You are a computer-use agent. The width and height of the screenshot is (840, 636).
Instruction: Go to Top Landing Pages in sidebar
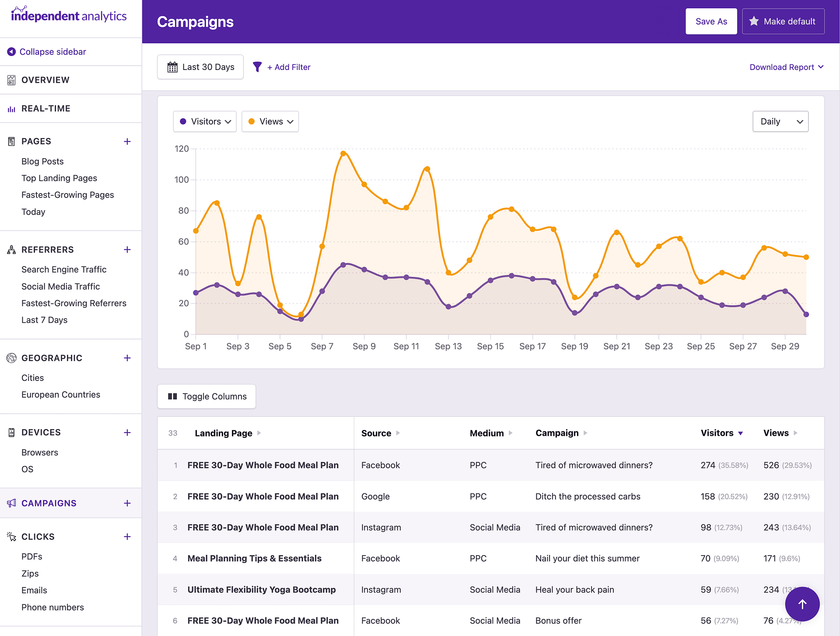pyautogui.click(x=59, y=178)
